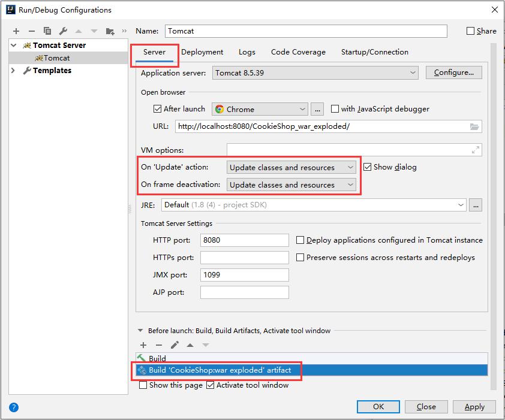This screenshot has height=420, width=505.
Task: Open Chrome browser dropdown
Action: (x=260, y=109)
